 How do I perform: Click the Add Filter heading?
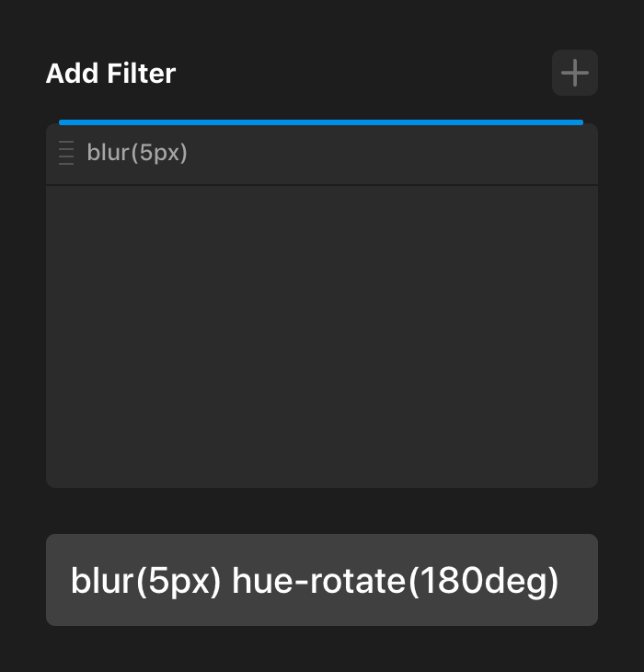pos(110,74)
